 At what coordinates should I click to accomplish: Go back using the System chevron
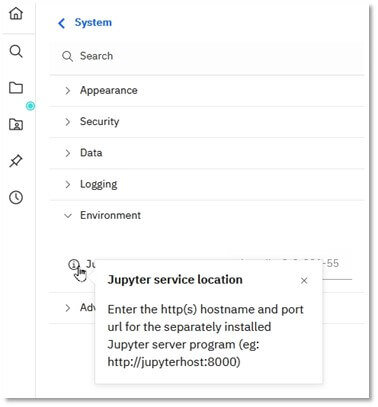(x=61, y=23)
